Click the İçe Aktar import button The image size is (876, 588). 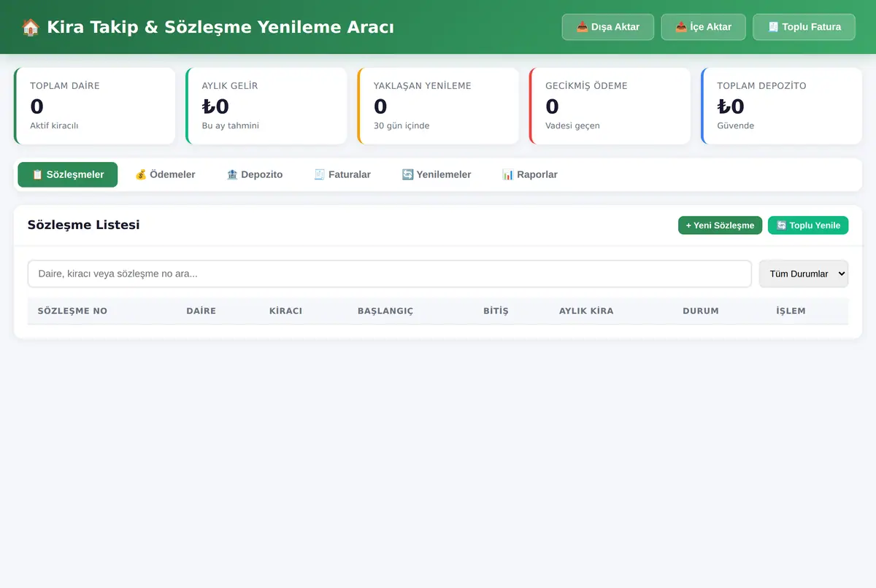point(704,27)
